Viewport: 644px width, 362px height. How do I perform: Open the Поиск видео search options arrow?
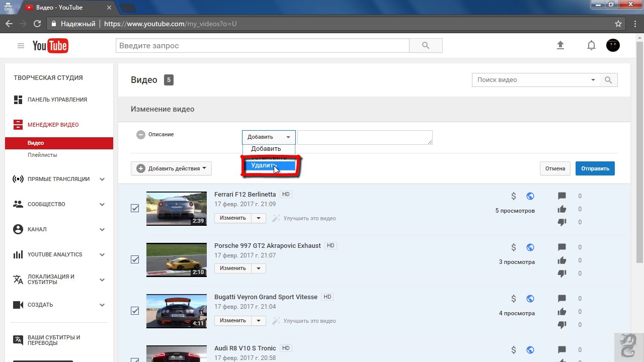(x=593, y=80)
